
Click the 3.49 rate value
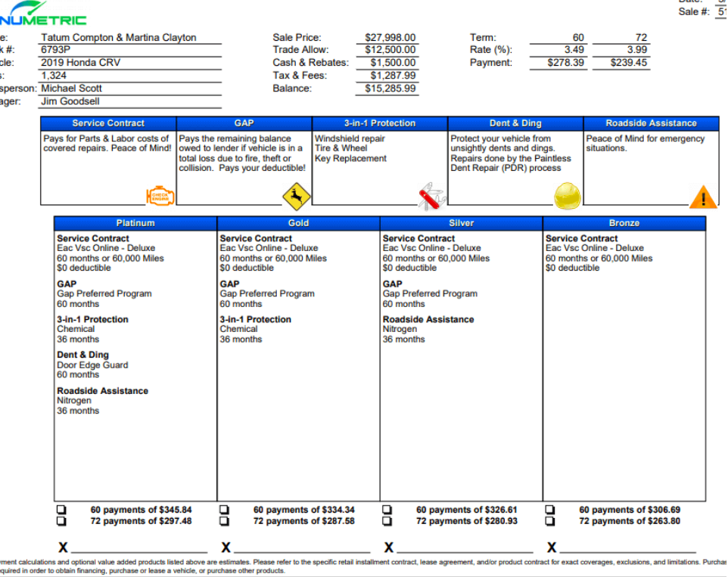[x=574, y=50]
